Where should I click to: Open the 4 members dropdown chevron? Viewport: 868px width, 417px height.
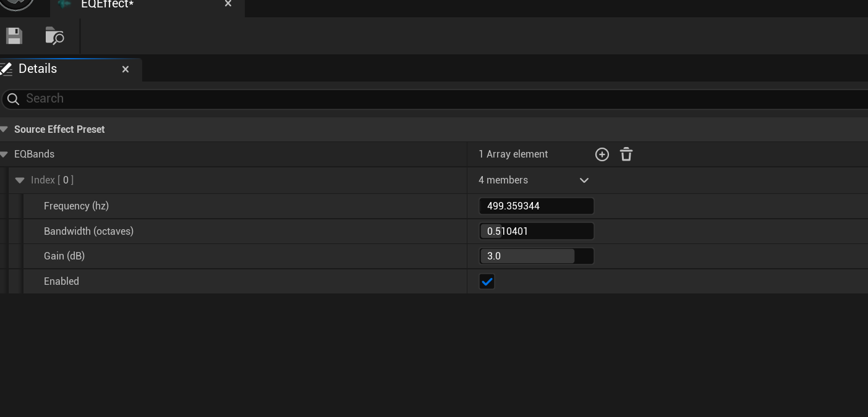pos(584,180)
